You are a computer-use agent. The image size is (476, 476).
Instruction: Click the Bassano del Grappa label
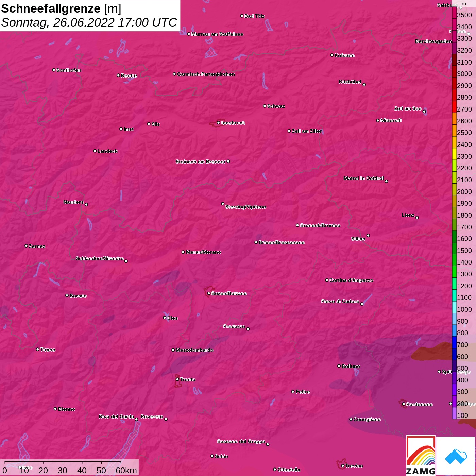(241, 441)
